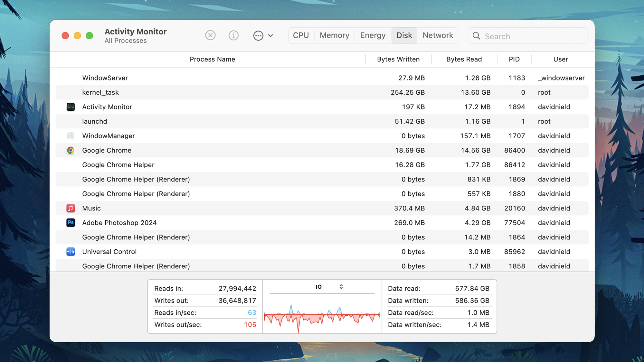
Task: Click the actions menu icon
Action: tap(257, 35)
